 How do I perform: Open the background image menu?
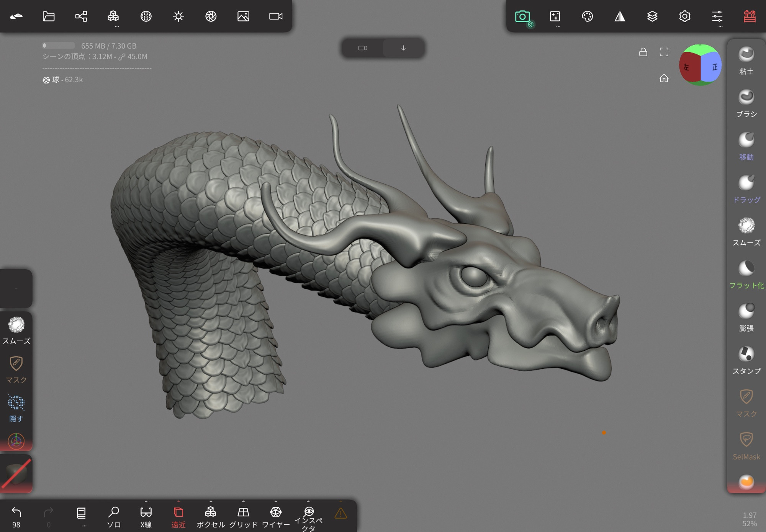coord(244,16)
